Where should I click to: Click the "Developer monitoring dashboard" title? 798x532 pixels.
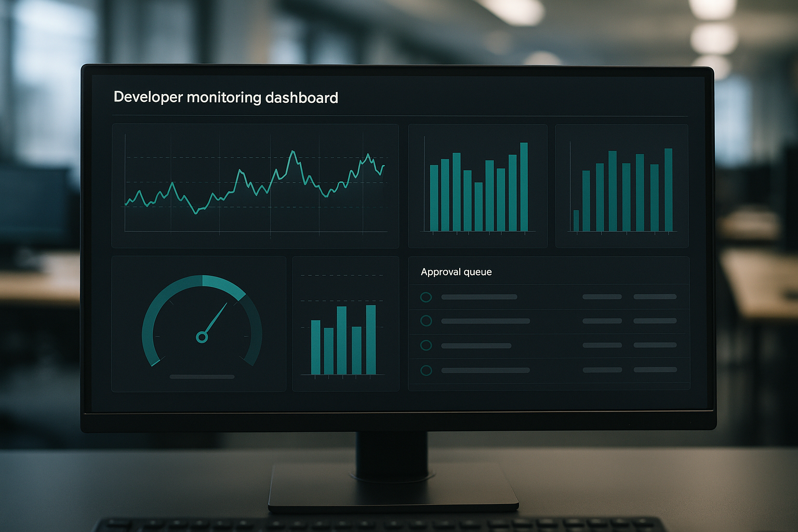pos(225,98)
